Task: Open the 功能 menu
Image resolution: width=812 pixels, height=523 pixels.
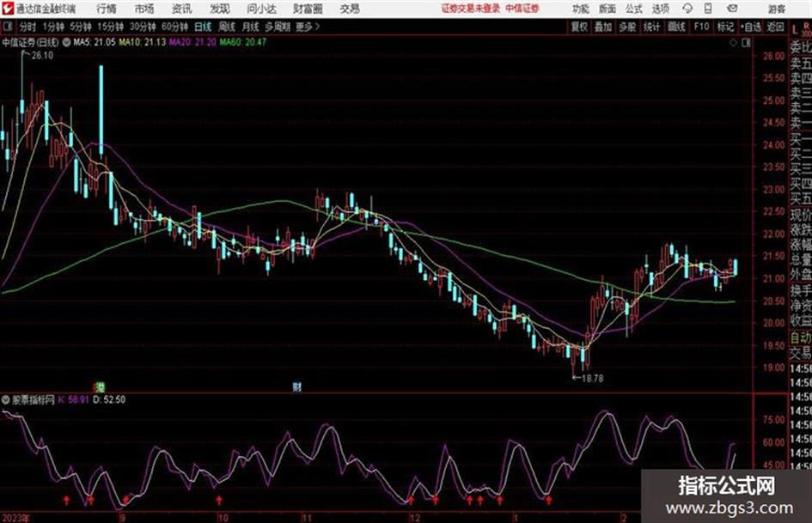Action: pos(581,9)
